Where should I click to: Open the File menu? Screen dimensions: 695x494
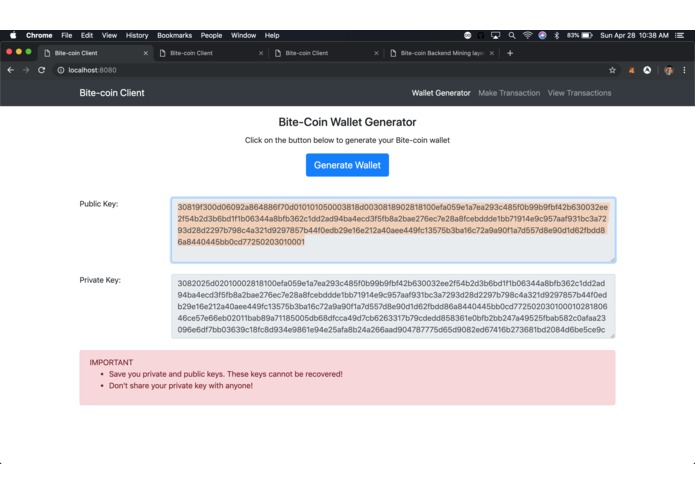[x=66, y=35]
